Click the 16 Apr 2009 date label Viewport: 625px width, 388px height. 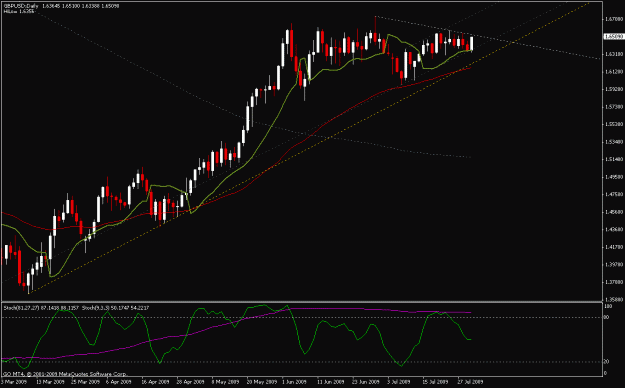tap(155, 382)
